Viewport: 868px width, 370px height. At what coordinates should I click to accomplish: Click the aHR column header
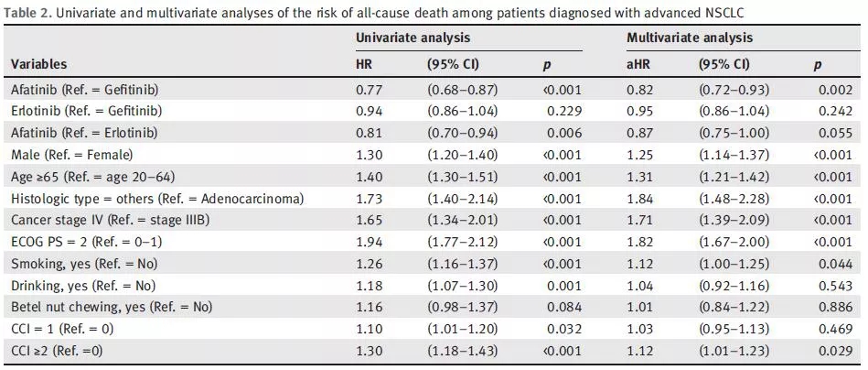638,64
